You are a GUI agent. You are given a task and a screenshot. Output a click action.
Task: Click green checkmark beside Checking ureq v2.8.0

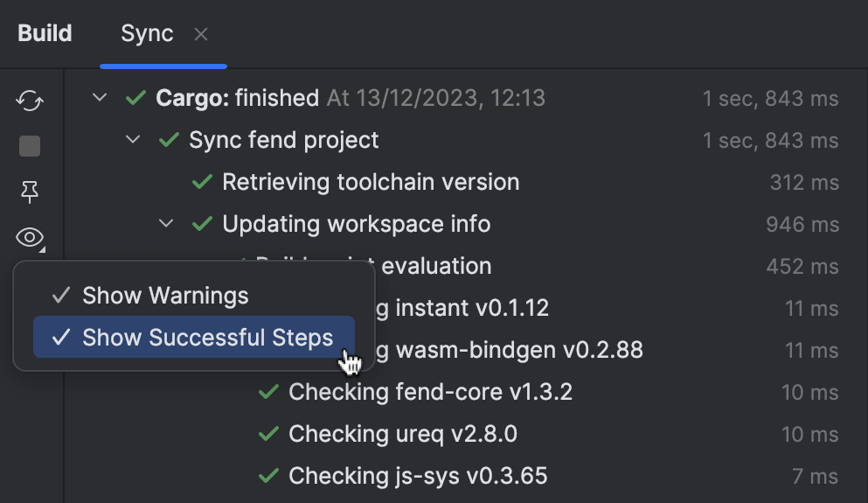pos(268,435)
